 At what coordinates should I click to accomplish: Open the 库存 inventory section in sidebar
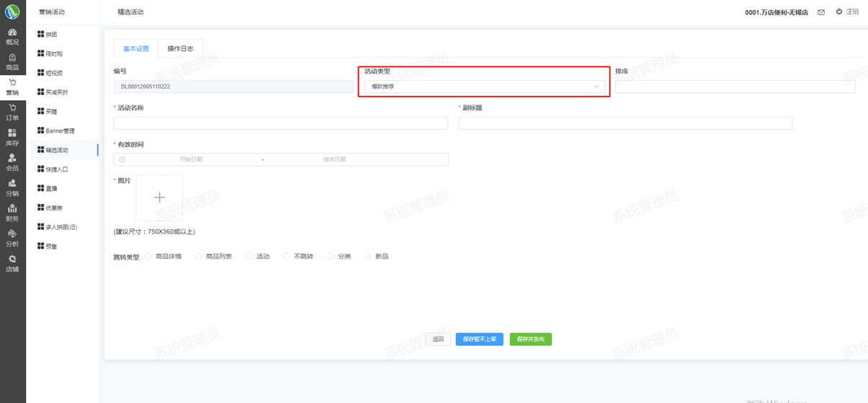pos(12,138)
